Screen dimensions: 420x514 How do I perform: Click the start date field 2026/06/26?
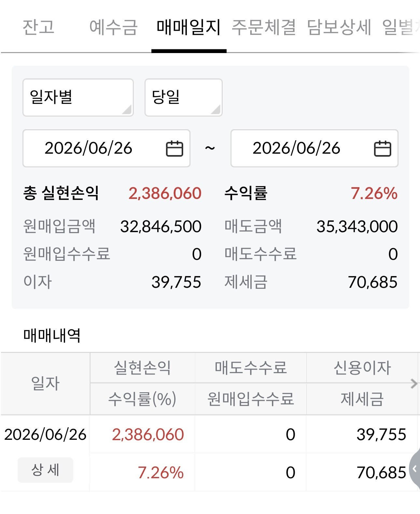(106, 148)
